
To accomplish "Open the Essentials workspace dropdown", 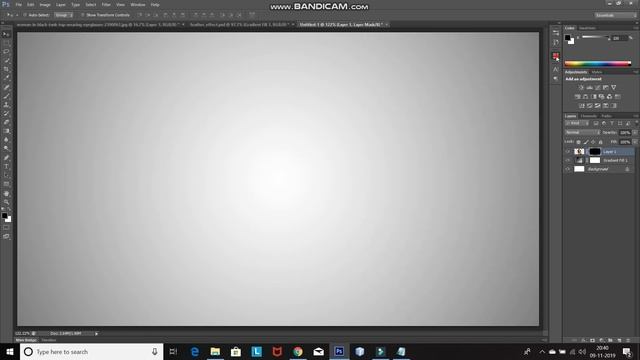I will tap(616, 15).
